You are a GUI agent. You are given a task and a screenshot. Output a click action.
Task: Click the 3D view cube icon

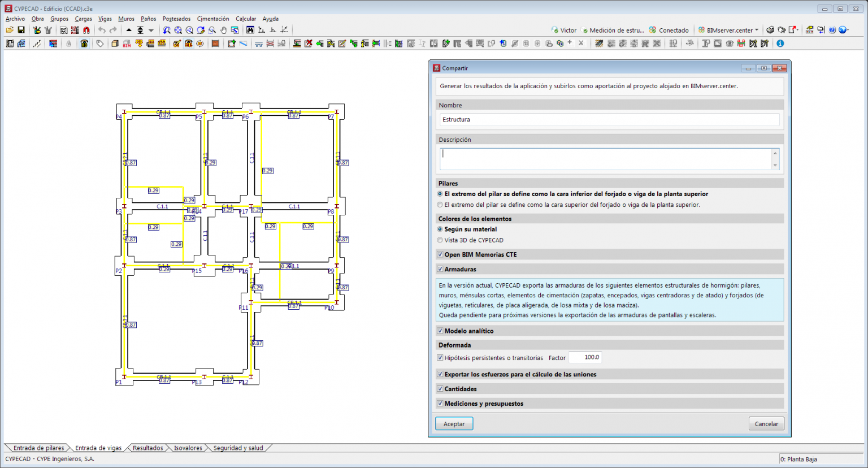tap(115, 44)
